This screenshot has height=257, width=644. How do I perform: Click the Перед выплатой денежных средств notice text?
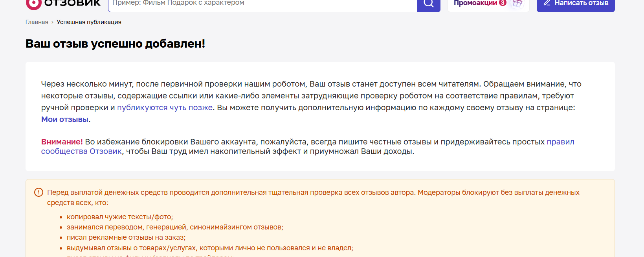313,198
